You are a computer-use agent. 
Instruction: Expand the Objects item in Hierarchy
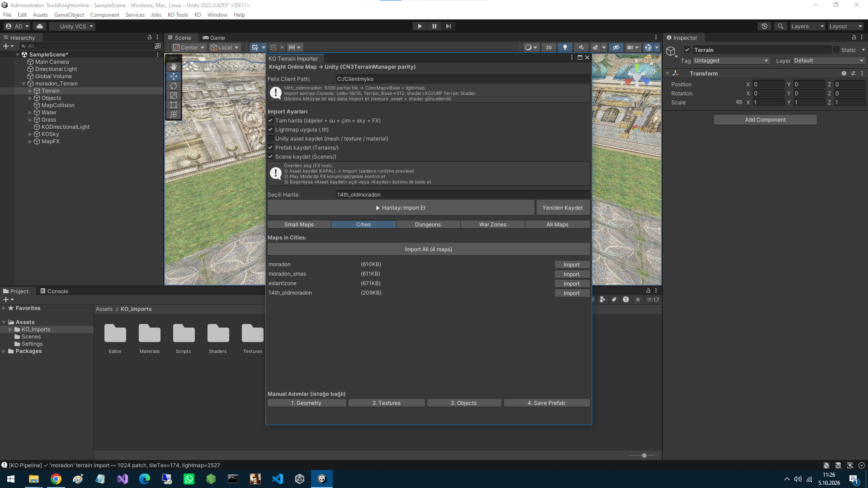click(30, 98)
